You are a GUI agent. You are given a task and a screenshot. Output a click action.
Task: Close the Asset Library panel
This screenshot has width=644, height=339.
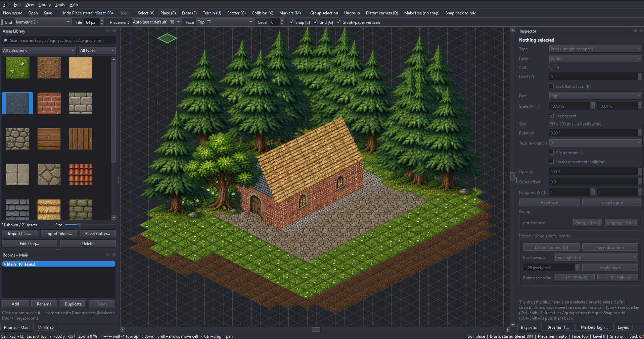114,31
